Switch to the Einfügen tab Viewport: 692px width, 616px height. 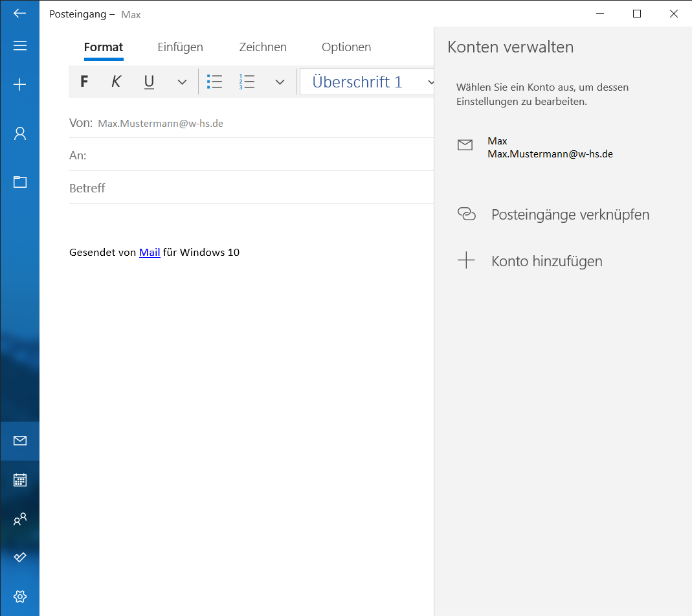coord(180,47)
